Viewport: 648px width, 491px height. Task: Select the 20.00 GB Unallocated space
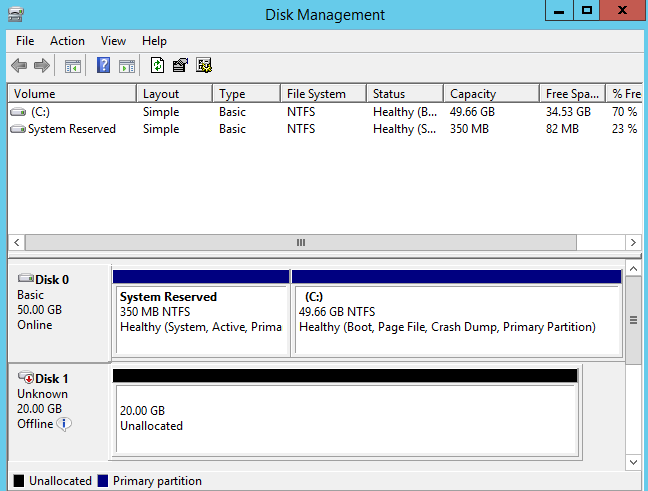[345, 418]
